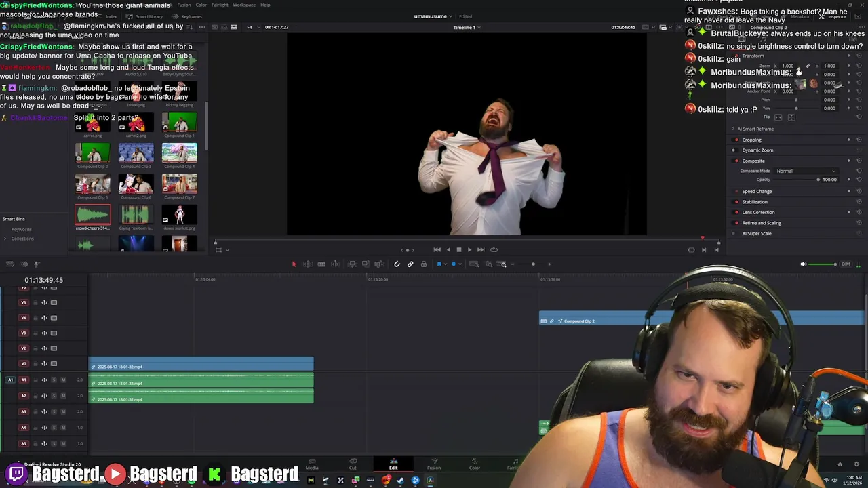868x488 pixels.
Task: Click the full extent zoom icon
Action: (x=475, y=264)
